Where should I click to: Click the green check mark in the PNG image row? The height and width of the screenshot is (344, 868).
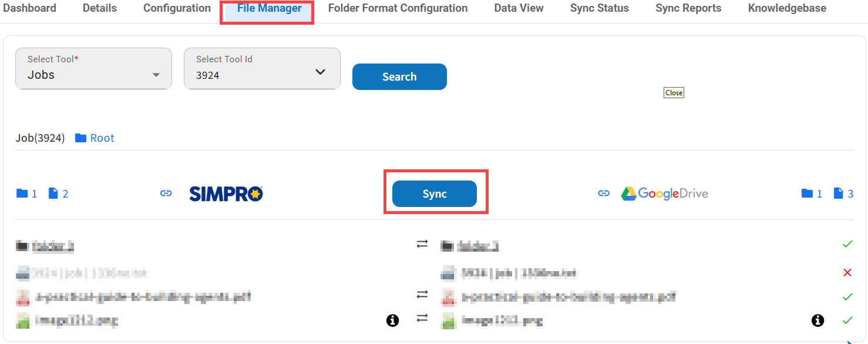(847, 320)
